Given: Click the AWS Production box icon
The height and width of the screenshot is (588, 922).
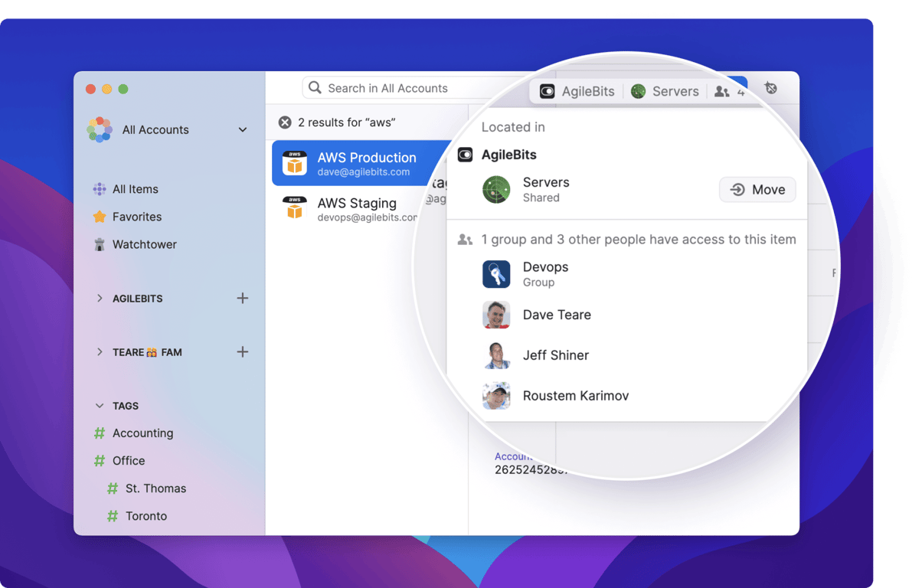Looking at the screenshot, I should (x=295, y=163).
